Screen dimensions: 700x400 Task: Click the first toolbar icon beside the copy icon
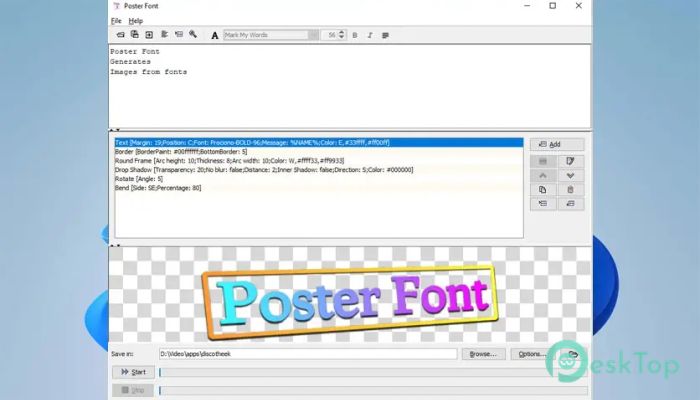point(121,35)
